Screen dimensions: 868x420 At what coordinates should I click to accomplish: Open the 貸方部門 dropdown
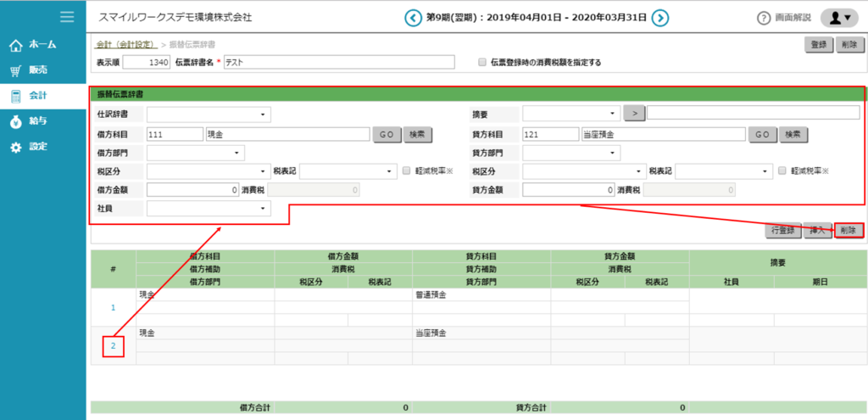(571, 153)
